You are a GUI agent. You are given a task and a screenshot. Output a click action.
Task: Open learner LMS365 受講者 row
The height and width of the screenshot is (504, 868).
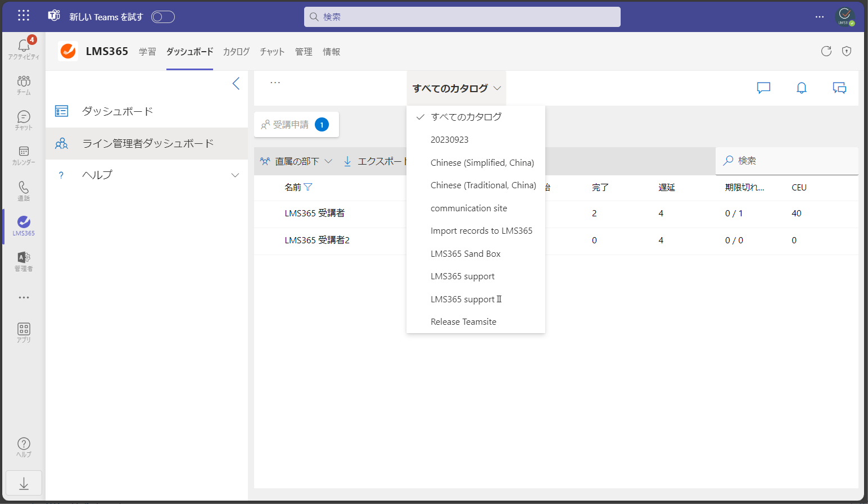pyautogui.click(x=315, y=213)
